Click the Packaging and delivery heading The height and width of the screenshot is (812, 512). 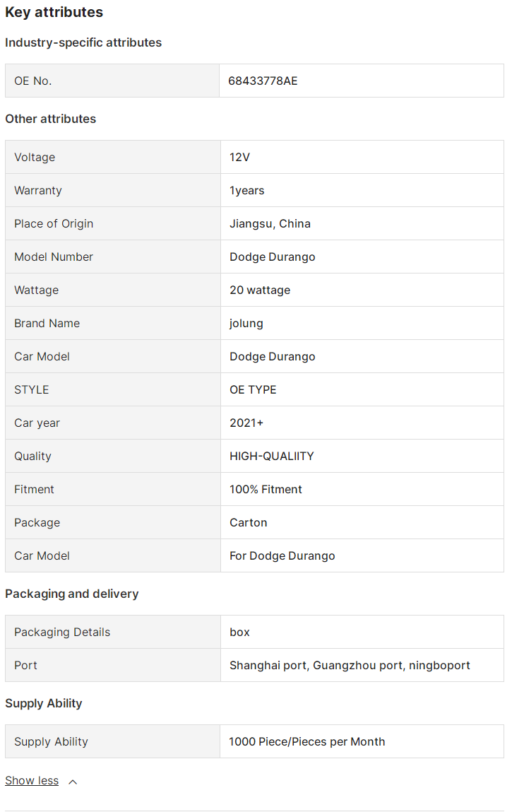click(71, 594)
